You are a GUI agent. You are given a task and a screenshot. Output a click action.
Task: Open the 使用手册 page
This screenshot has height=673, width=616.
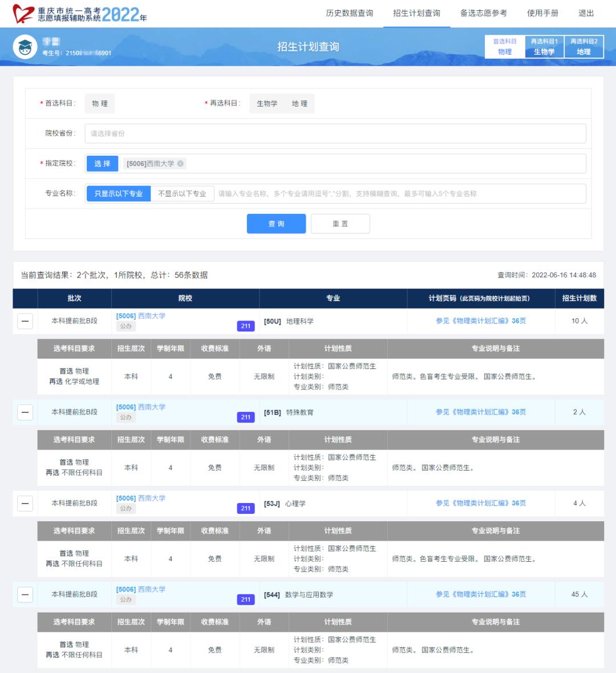542,13
